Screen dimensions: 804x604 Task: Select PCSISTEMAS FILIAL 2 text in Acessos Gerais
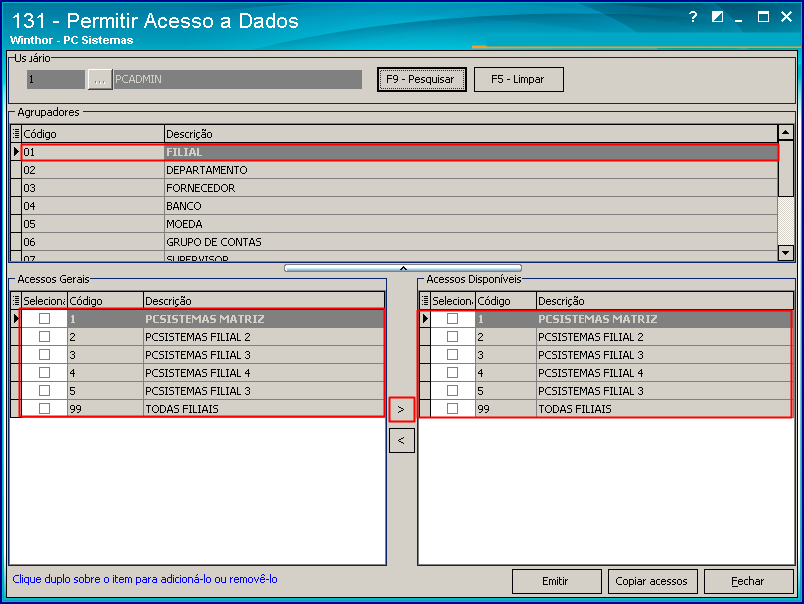(198, 337)
